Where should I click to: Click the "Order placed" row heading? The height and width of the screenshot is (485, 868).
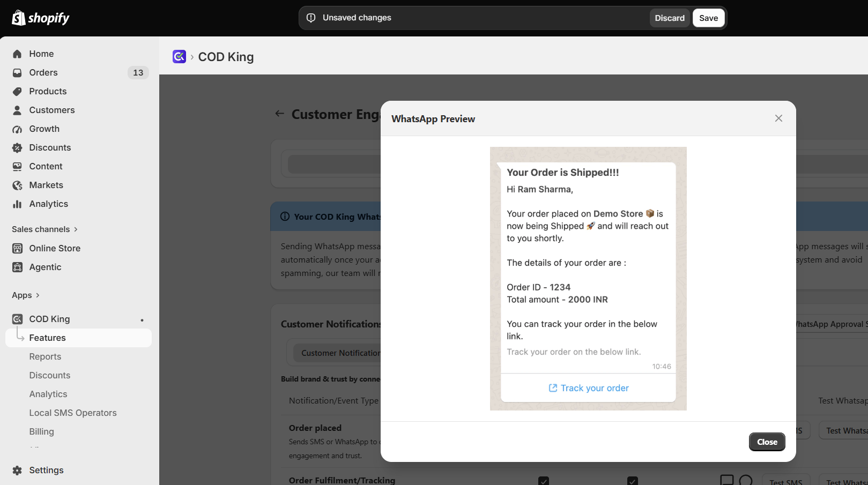point(315,428)
